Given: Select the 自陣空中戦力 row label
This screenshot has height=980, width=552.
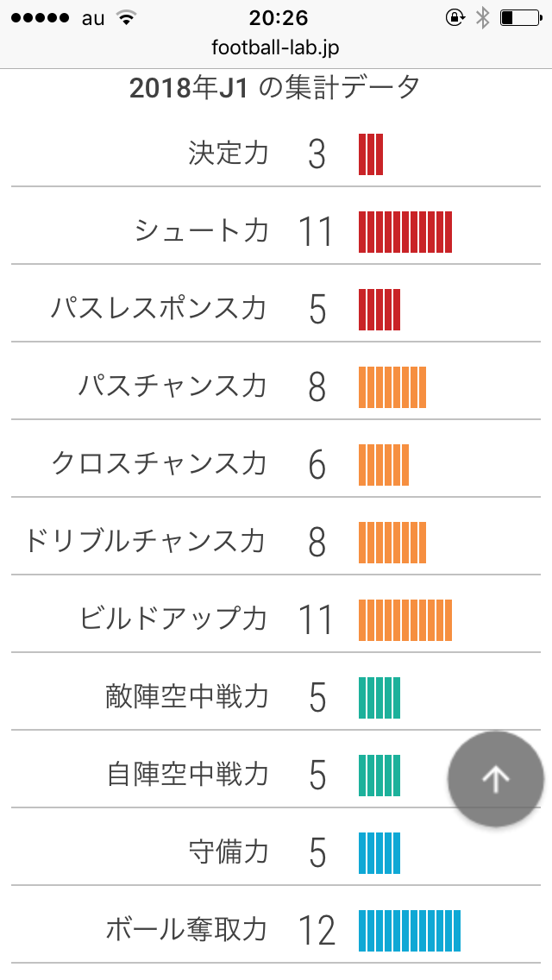Looking at the screenshot, I should [x=188, y=775].
